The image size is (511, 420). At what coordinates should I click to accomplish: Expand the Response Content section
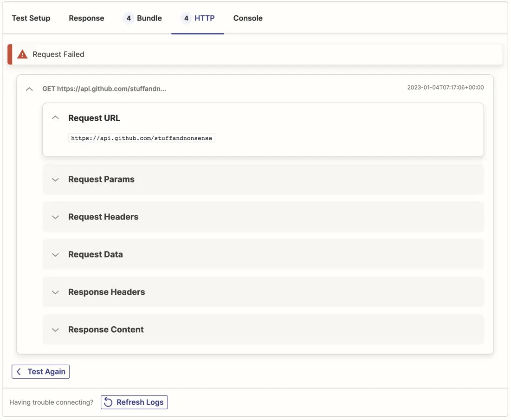263,330
